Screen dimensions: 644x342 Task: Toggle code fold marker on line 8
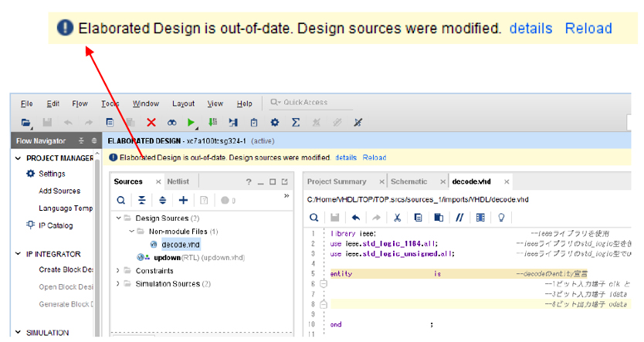click(324, 304)
